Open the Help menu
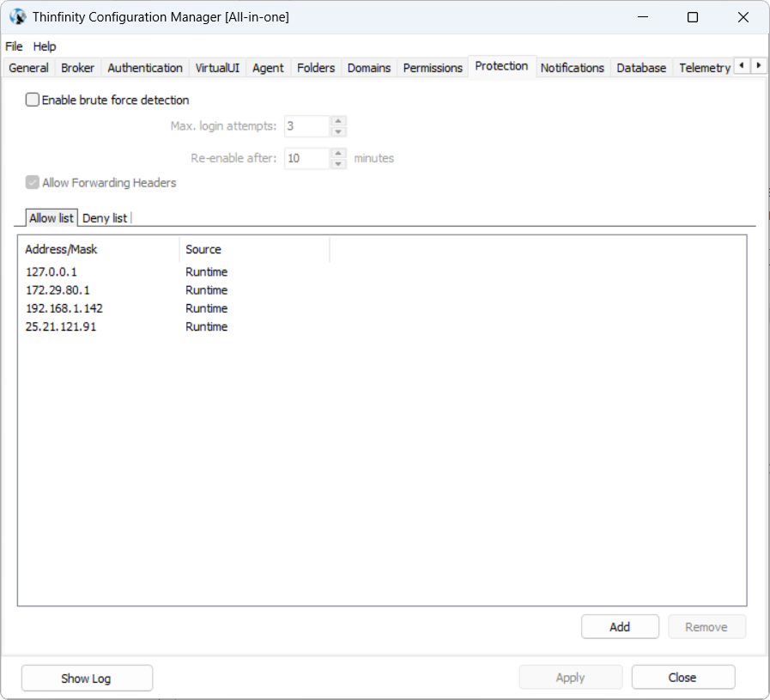This screenshot has height=700, width=770. [45, 46]
